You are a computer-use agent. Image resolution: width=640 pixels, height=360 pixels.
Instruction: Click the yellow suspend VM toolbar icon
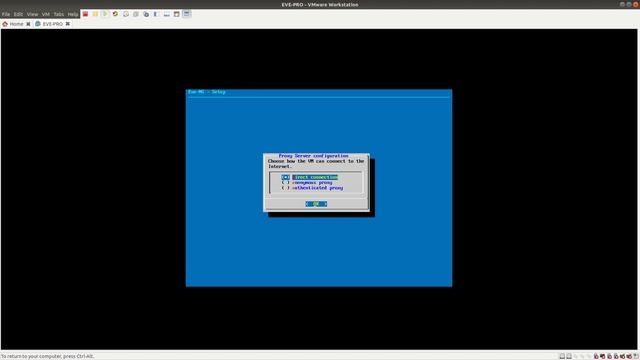point(95,14)
